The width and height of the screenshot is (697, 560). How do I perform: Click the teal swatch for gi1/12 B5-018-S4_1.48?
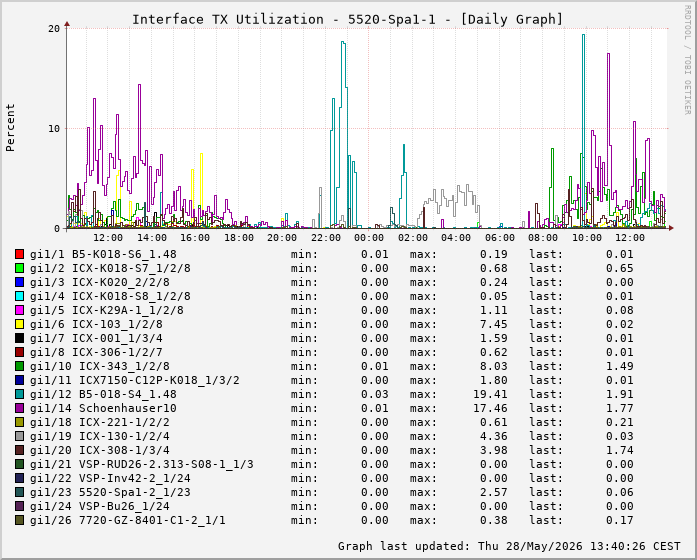coord(19,394)
